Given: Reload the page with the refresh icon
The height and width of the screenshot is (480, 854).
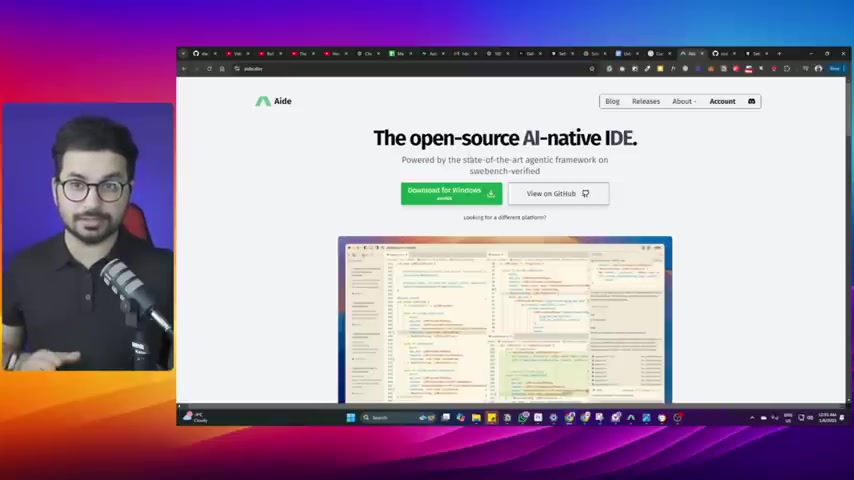Looking at the screenshot, I should (209, 69).
